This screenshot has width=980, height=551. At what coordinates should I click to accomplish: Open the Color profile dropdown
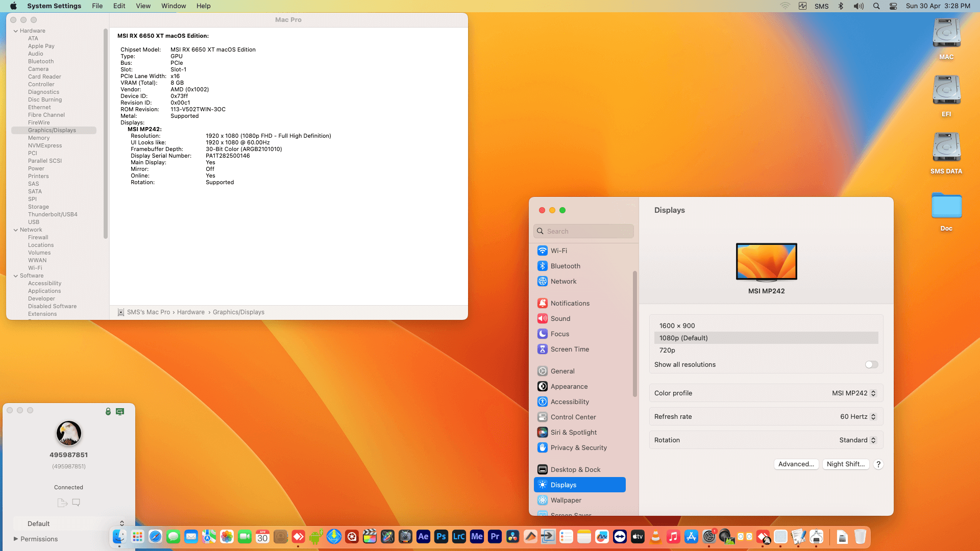854,393
